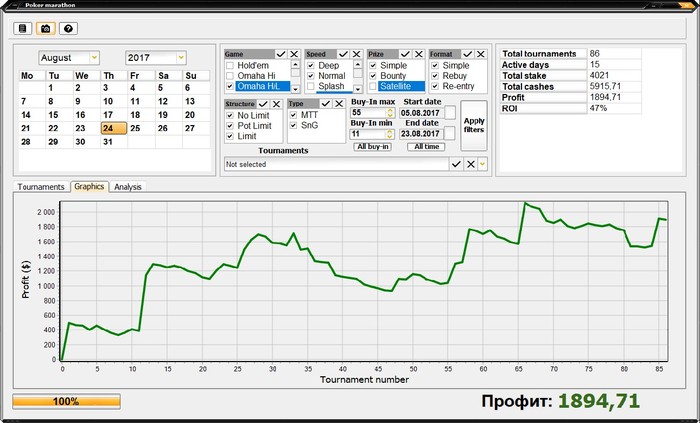
Task: Toggle the Omaha Hi checkbox
Action: (x=230, y=76)
